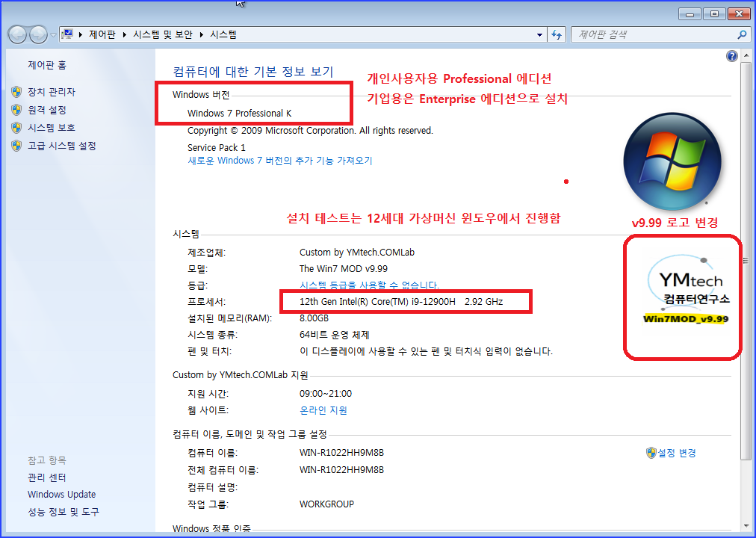Open 장치 관리자 from the sidebar
Viewport: 756px width, 538px height.
pyautogui.click(x=52, y=92)
